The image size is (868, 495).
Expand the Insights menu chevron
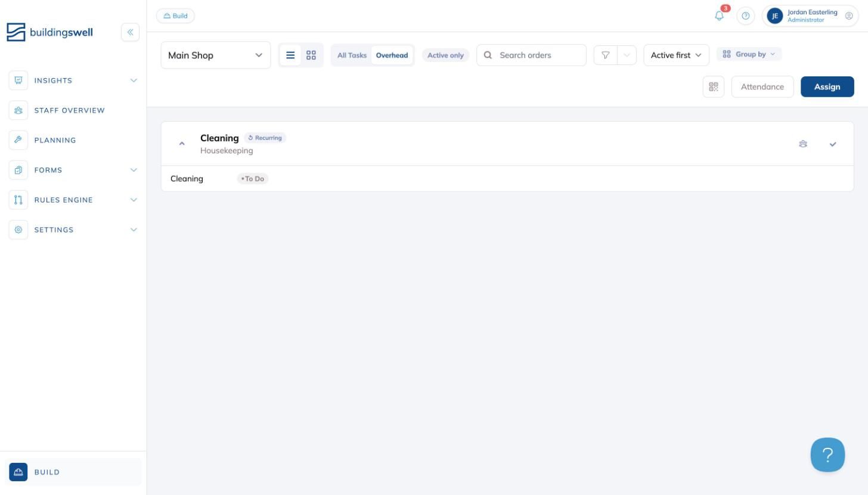click(134, 81)
